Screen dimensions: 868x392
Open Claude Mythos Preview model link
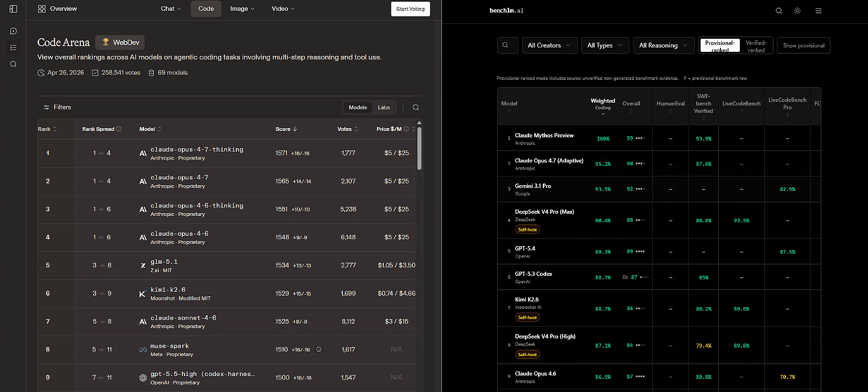(x=544, y=135)
